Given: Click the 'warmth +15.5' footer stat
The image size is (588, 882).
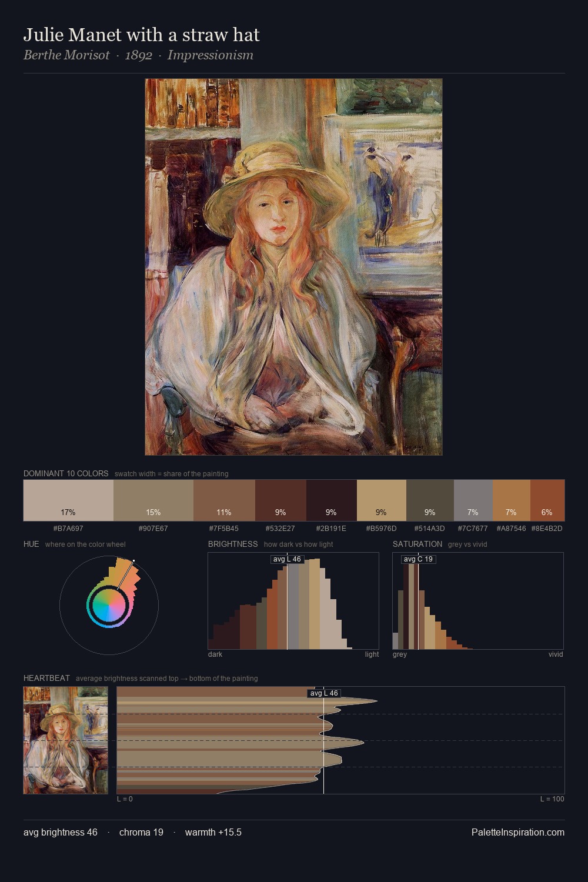Looking at the screenshot, I should click(x=213, y=832).
